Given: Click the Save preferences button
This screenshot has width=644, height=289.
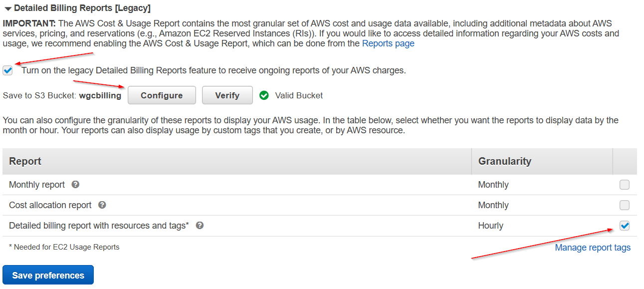Looking at the screenshot, I should pos(48,275).
